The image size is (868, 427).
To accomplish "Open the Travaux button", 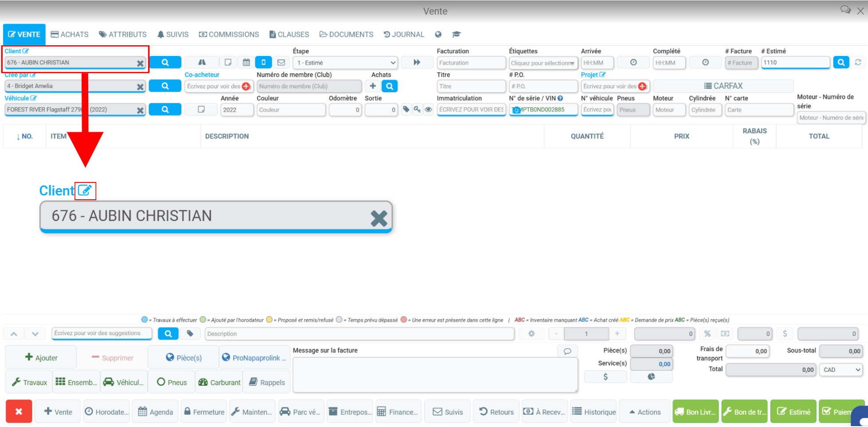I will (x=29, y=382).
